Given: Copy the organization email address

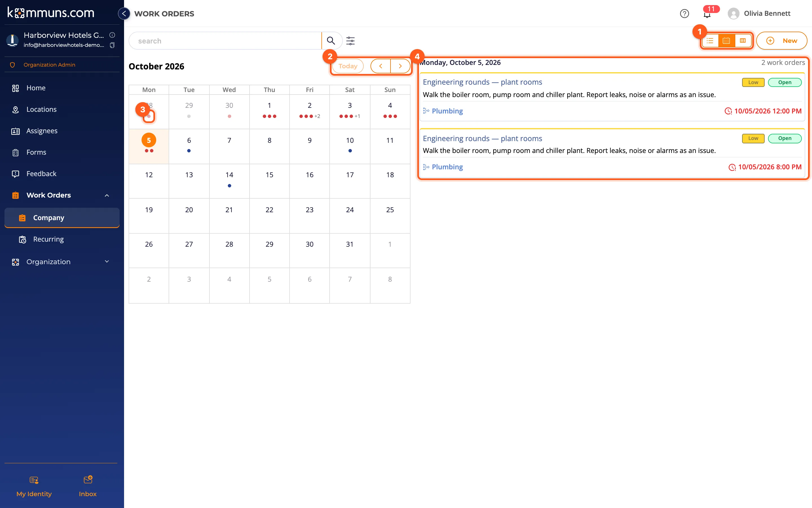Looking at the screenshot, I should pos(112,45).
